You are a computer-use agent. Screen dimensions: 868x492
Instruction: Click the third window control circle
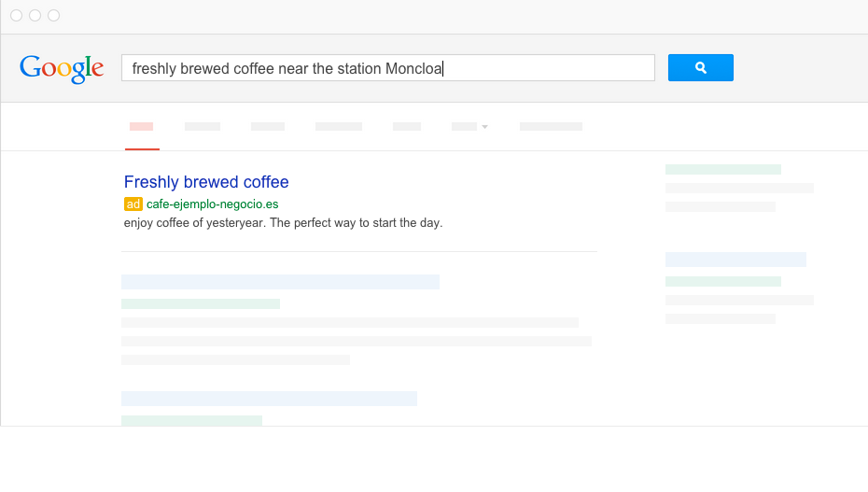point(54,16)
